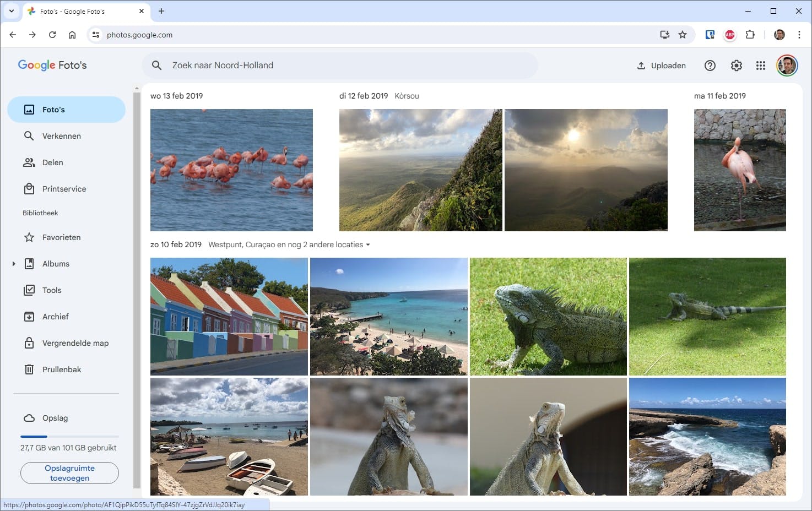This screenshot has height=511, width=812.
Task: Open the close-up iguana on grass photo
Action: [548, 317]
